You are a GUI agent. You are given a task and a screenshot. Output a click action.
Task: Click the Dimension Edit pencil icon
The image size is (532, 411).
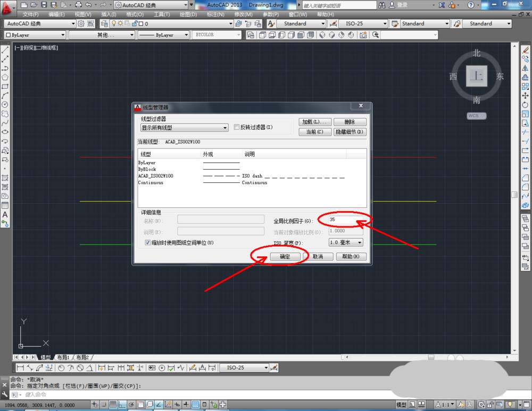[193, 367]
